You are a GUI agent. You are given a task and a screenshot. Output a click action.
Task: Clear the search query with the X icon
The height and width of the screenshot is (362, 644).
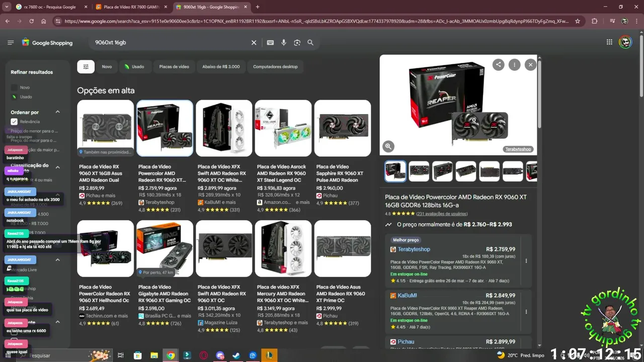coord(254,43)
